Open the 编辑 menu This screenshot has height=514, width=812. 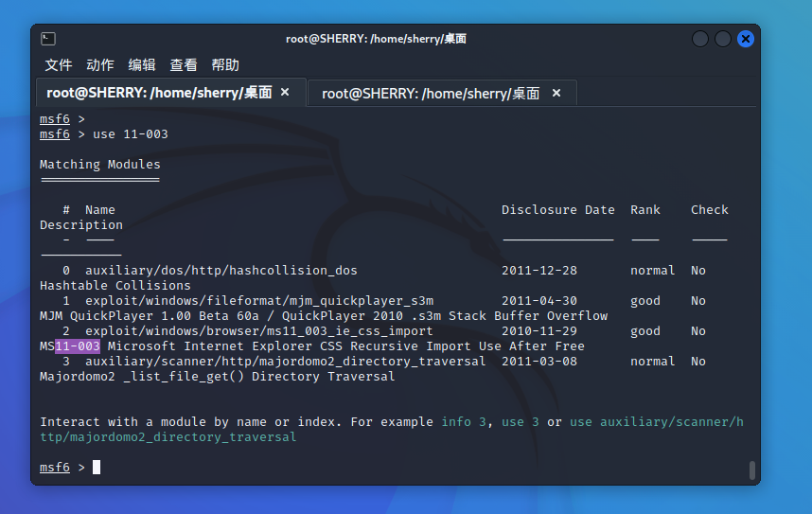point(142,65)
